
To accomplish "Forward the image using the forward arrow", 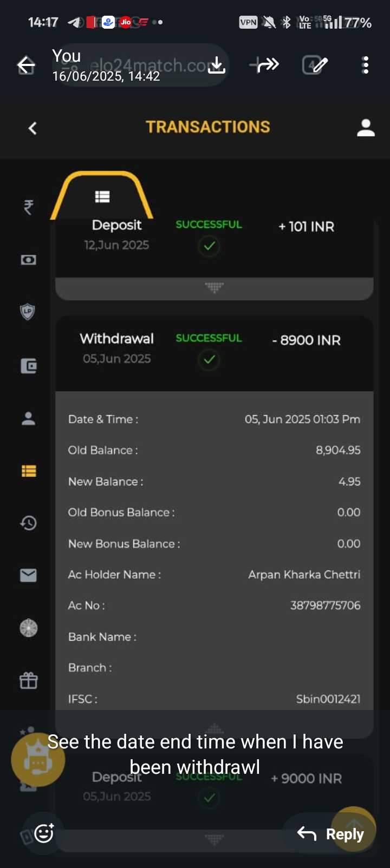I will (x=265, y=65).
